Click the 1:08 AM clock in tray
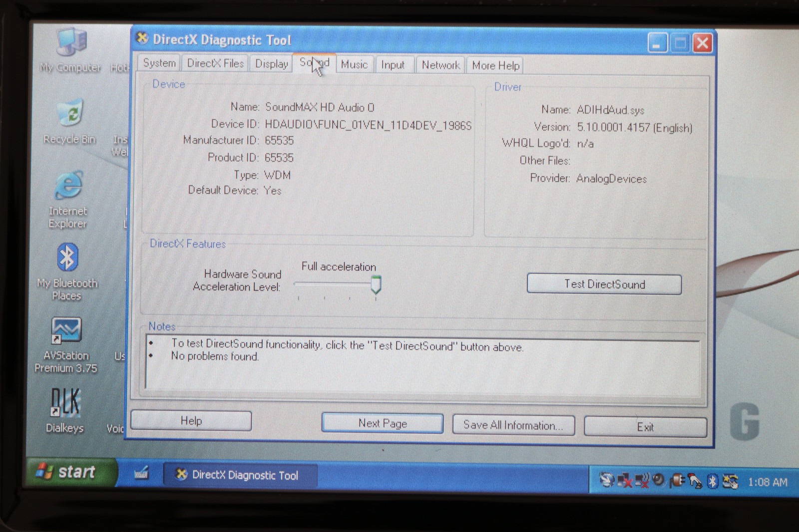Screen dimensions: 799x532 768,483
